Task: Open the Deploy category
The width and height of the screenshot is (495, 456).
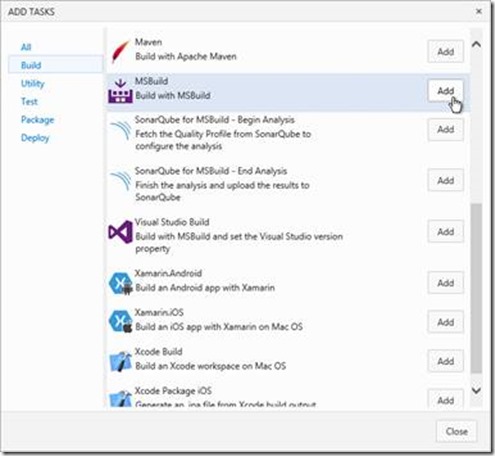Action: point(35,138)
